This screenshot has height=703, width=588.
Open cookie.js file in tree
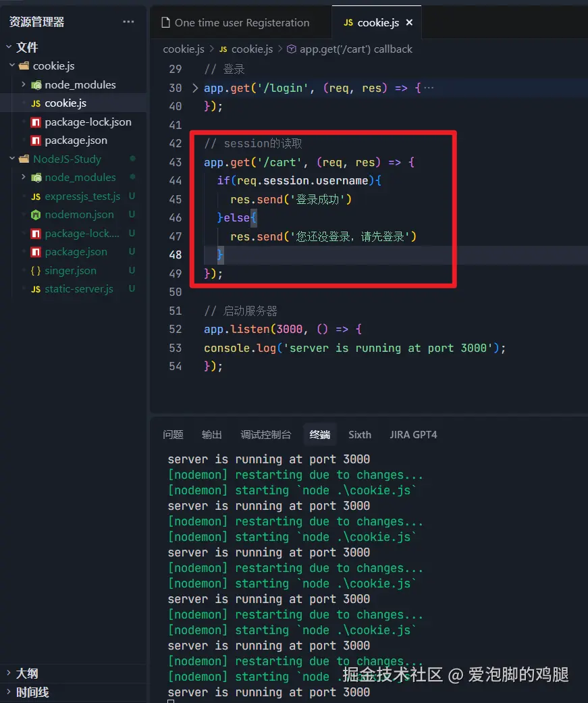coord(65,103)
